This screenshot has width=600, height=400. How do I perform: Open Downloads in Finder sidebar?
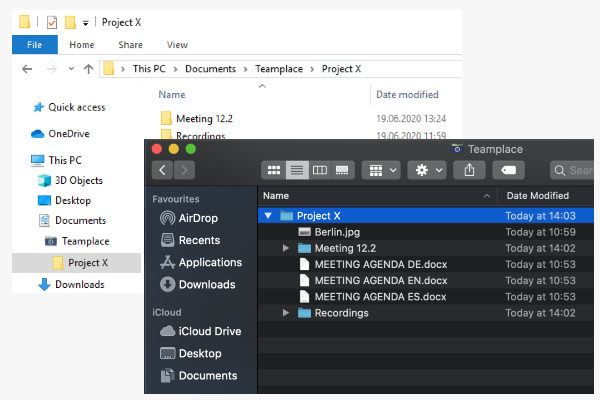point(198,284)
